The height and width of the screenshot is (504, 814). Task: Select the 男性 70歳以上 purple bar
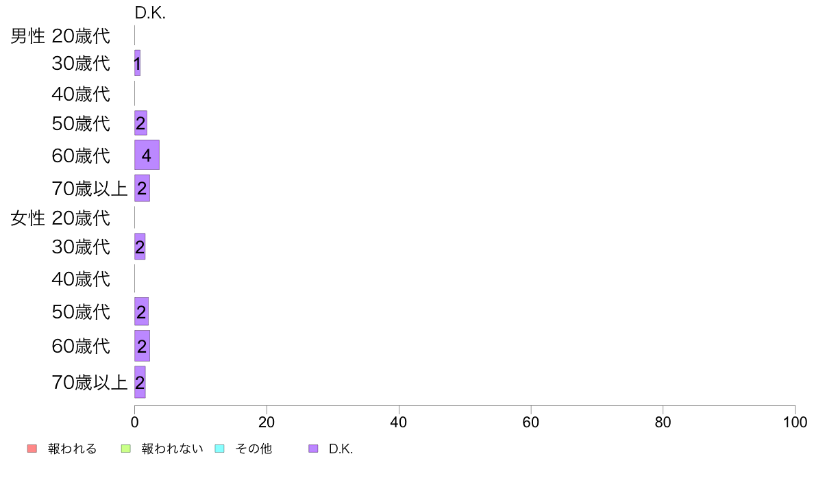[143, 188]
